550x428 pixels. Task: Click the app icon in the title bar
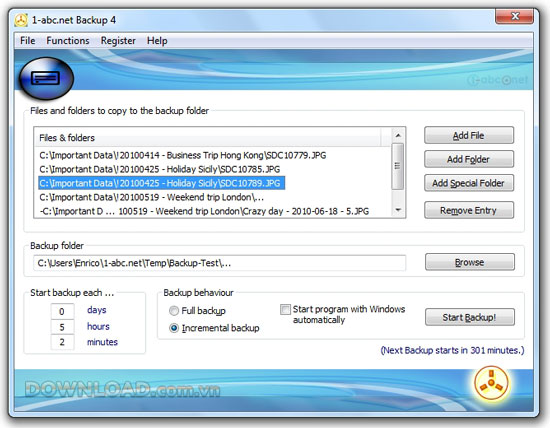[21, 20]
